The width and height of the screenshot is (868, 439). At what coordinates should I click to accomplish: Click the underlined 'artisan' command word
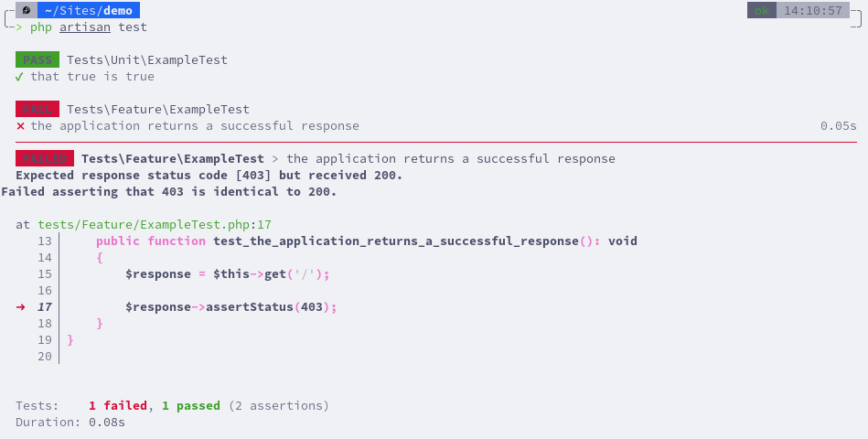click(85, 27)
